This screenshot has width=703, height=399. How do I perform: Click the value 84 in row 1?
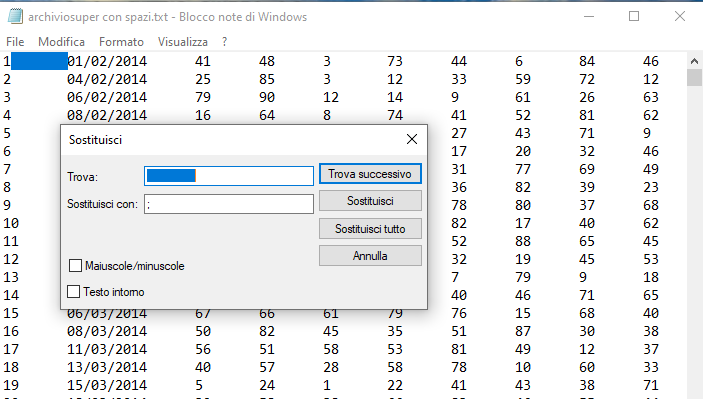(587, 61)
